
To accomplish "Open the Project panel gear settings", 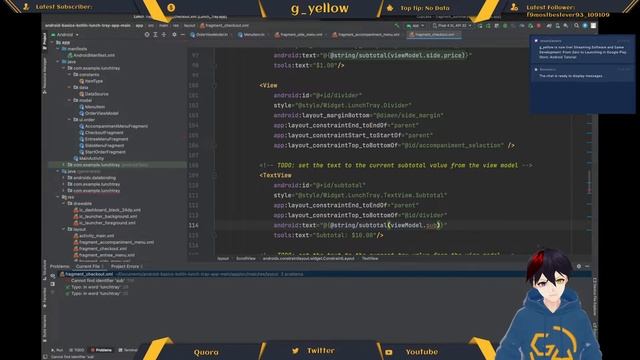I will (x=174, y=35).
